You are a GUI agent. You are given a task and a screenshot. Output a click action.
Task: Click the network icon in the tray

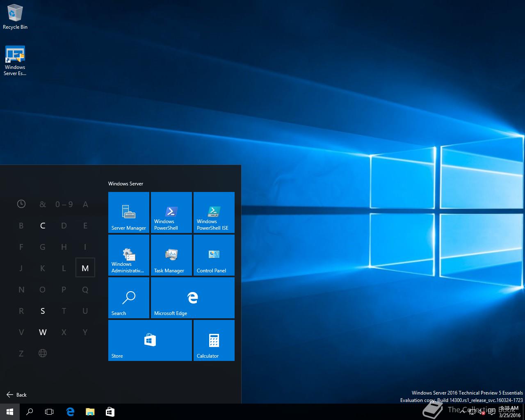coord(472,412)
